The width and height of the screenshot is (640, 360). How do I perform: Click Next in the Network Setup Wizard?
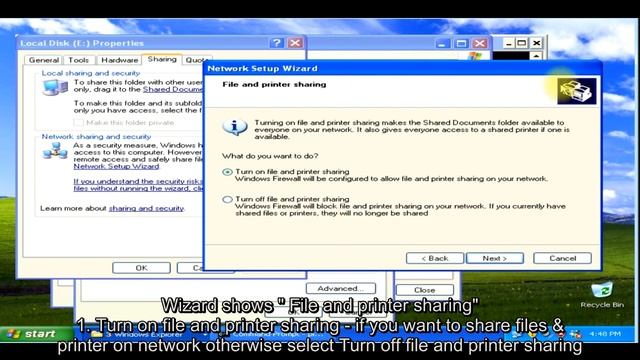[x=495, y=258]
